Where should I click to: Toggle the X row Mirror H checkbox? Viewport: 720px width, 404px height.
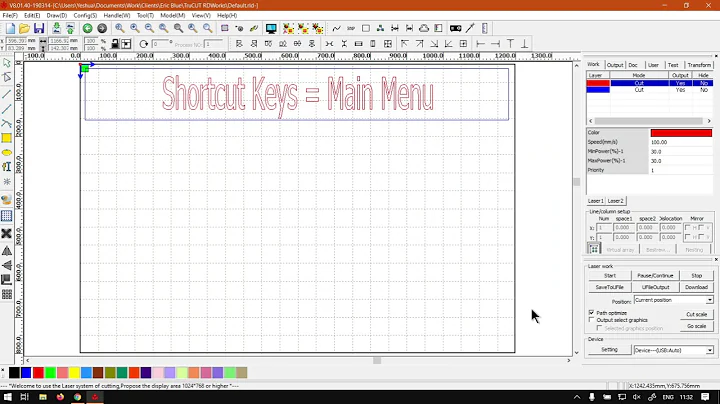[x=687, y=228]
